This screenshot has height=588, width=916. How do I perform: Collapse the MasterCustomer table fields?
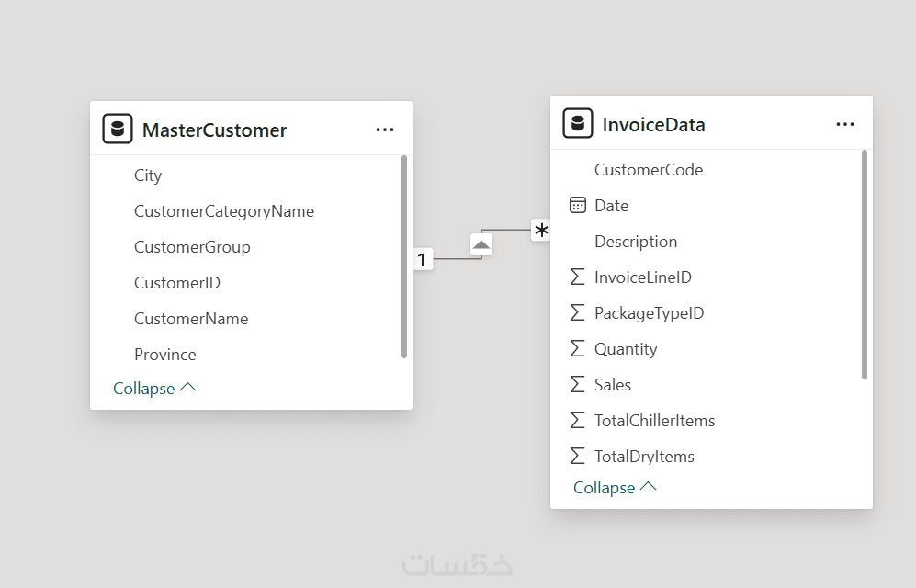pos(144,389)
